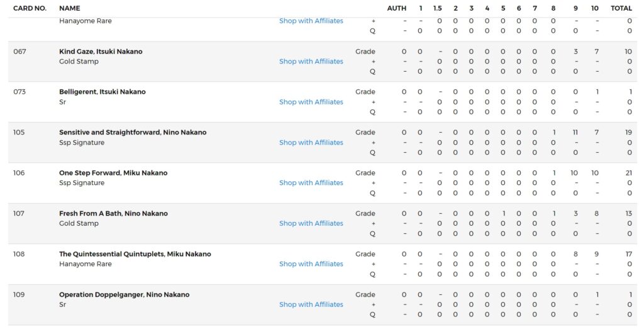Click card number 107

coord(19,213)
